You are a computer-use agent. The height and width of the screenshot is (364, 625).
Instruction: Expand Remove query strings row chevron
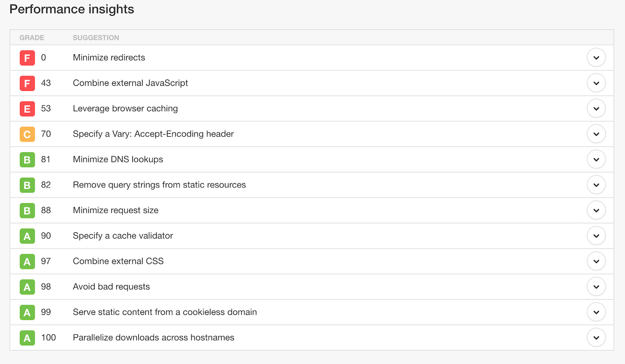596,184
